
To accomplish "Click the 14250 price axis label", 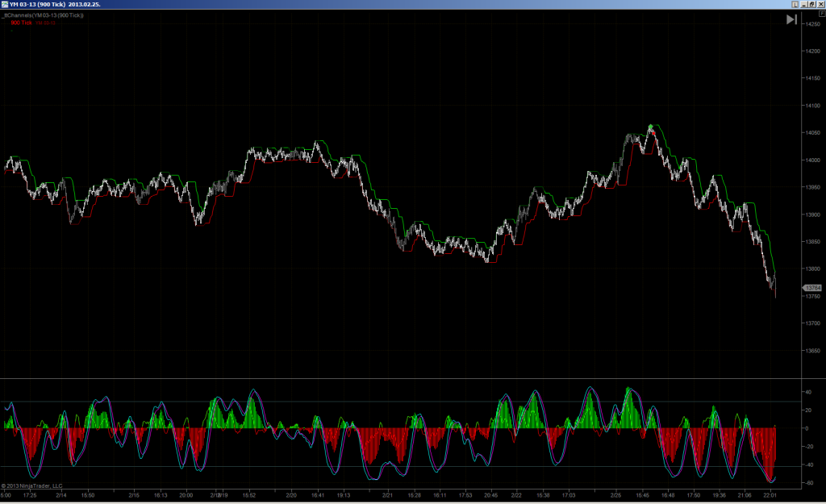I will (813, 24).
